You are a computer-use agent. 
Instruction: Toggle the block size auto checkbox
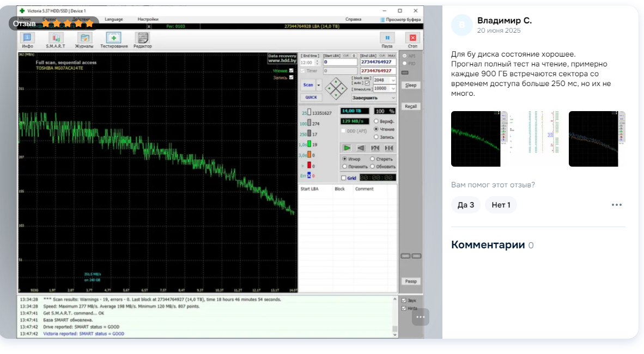click(367, 83)
